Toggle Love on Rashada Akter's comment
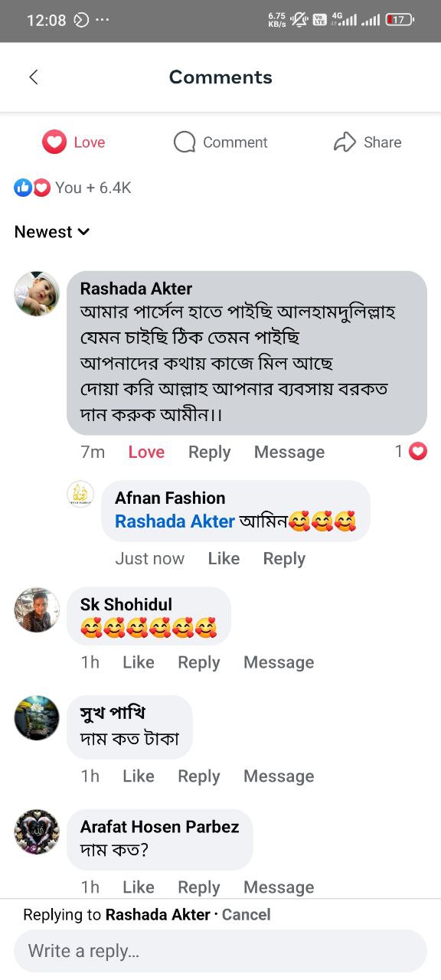 coord(146,452)
